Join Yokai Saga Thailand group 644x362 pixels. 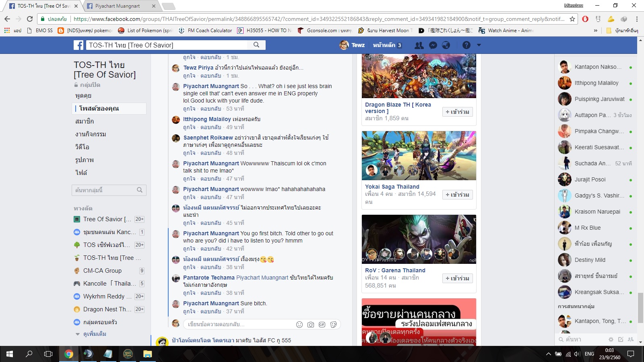tap(457, 195)
